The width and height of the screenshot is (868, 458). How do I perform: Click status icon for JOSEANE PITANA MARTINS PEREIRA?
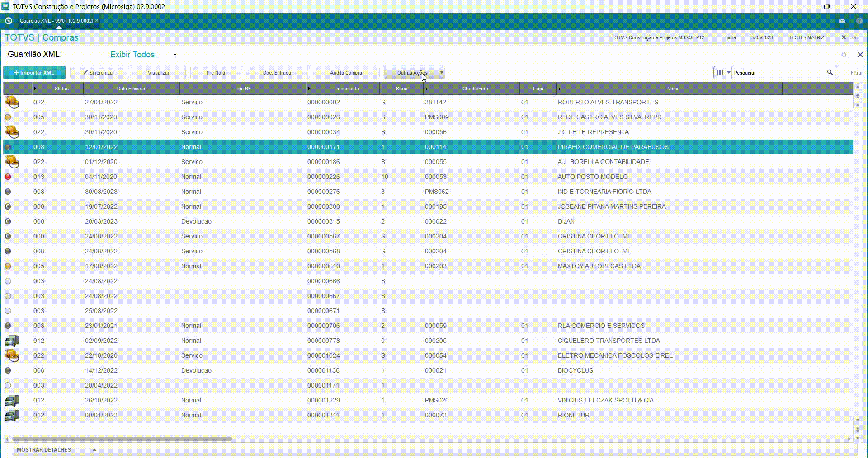tap(8, 206)
